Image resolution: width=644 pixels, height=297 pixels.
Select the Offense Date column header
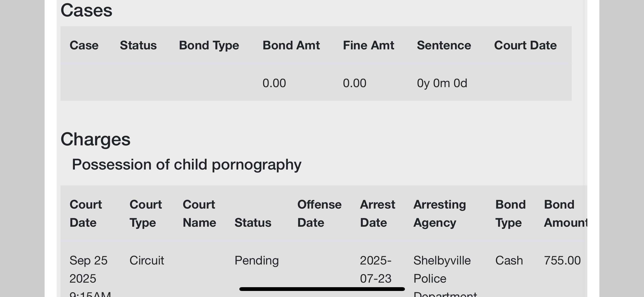click(319, 214)
